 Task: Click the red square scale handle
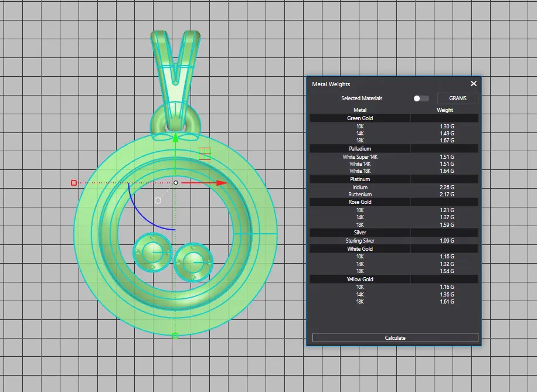click(x=74, y=183)
